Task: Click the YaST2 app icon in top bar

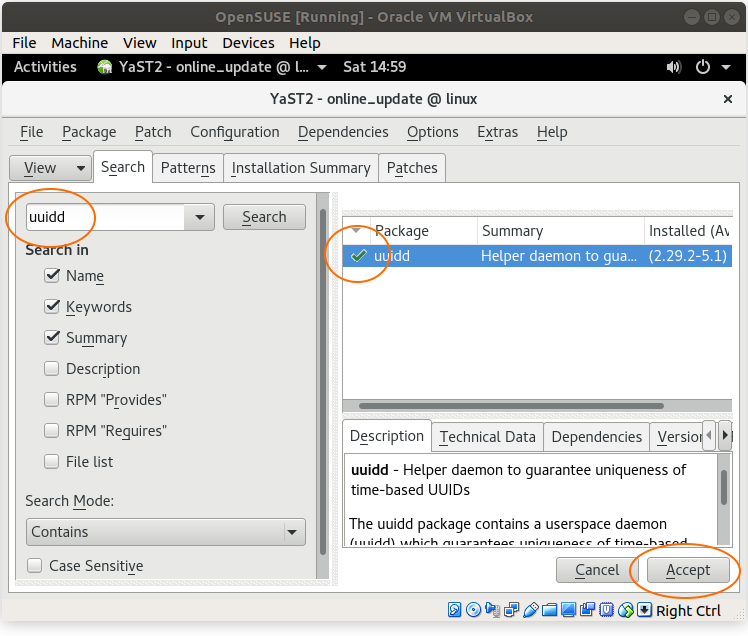Action: (104, 67)
